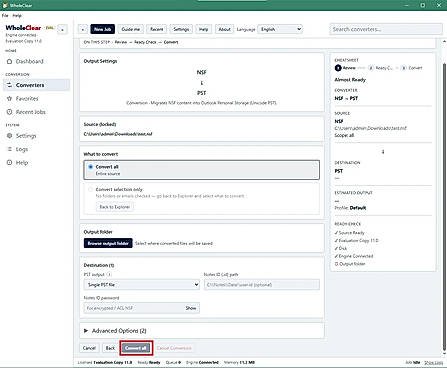Click the Cancel Conversion button
Image resolution: width=447 pixels, height=368 pixels.
point(174,348)
